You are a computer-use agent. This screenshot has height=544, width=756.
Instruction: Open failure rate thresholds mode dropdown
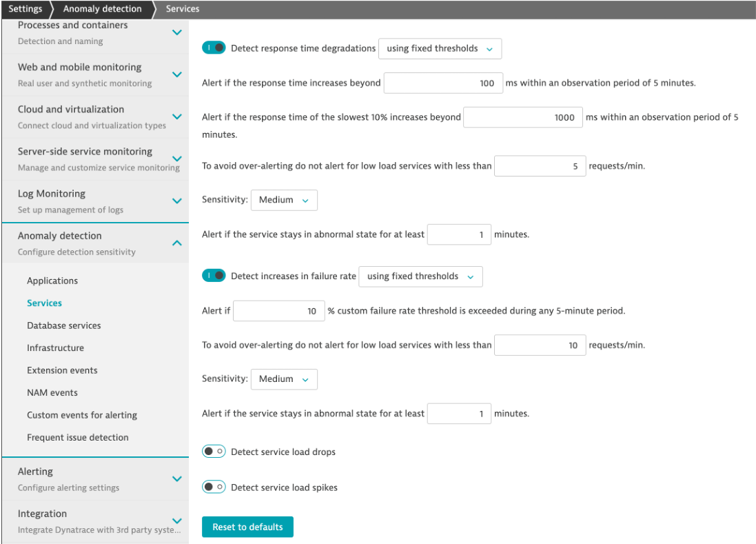coord(420,276)
